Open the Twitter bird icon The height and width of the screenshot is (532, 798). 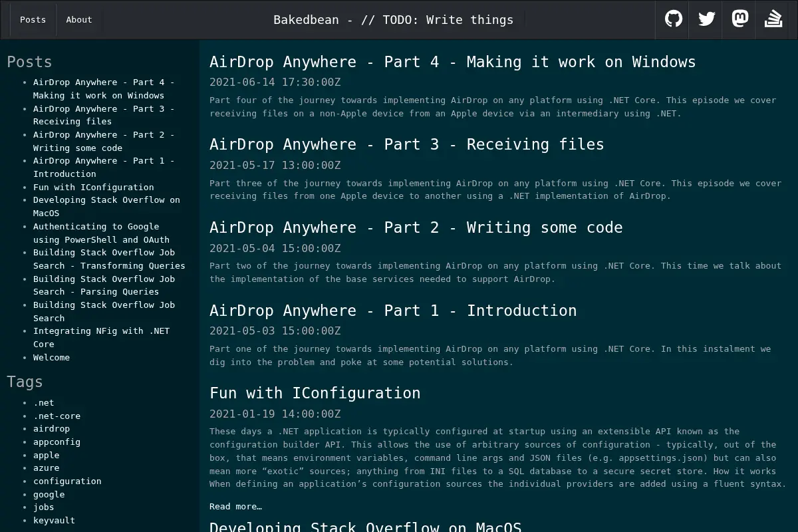[706, 19]
